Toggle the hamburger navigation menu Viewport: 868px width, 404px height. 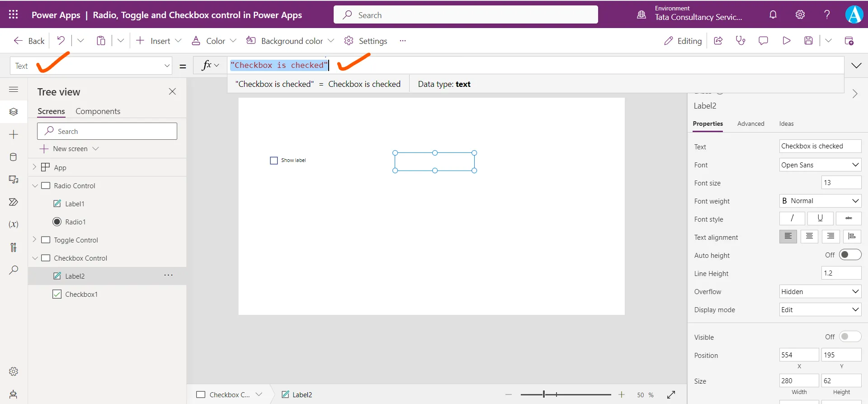coord(14,89)
